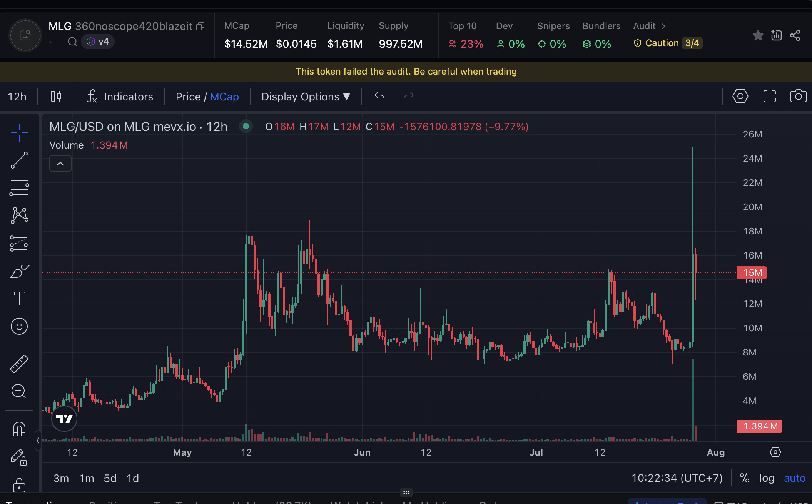
Task: Click the TradingView logo on chart
Action: (x=64, y=419)
